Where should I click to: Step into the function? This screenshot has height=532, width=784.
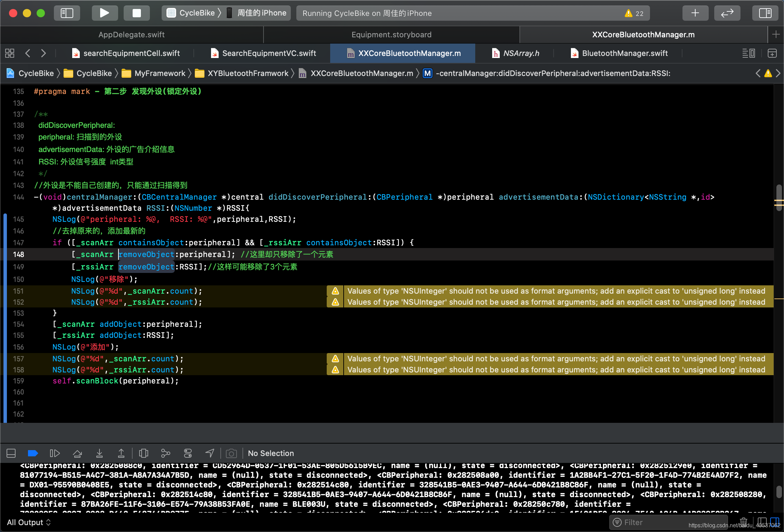tap(99, 453)
